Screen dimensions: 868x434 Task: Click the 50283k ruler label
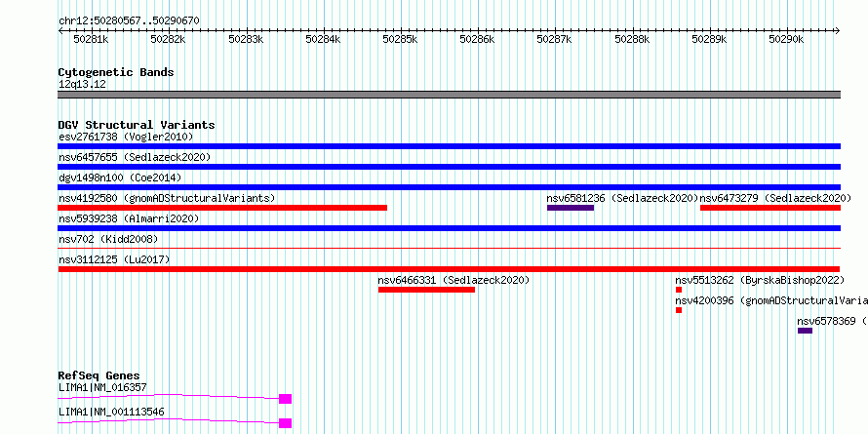[246, 39]
